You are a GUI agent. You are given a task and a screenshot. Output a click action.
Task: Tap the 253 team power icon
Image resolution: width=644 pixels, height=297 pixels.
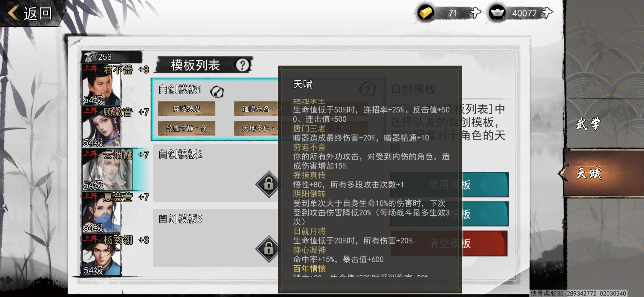[x=91, y=56]
